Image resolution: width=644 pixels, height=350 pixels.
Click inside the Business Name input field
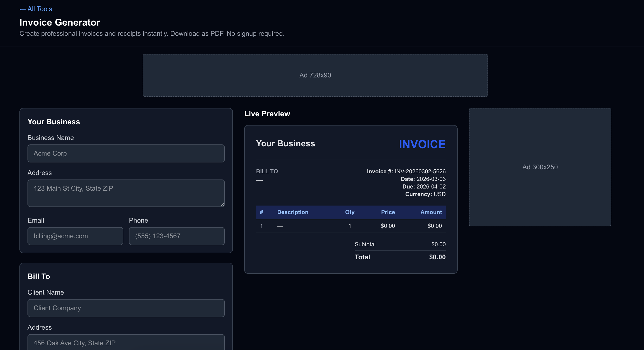point(126,153)
